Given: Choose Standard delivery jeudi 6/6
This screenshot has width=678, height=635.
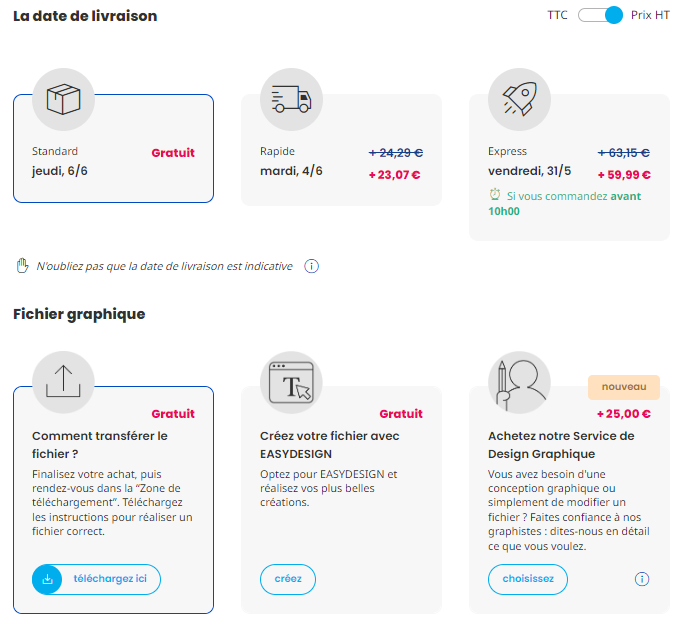Looking at the screenshot, I should click(x=113, y=148).
